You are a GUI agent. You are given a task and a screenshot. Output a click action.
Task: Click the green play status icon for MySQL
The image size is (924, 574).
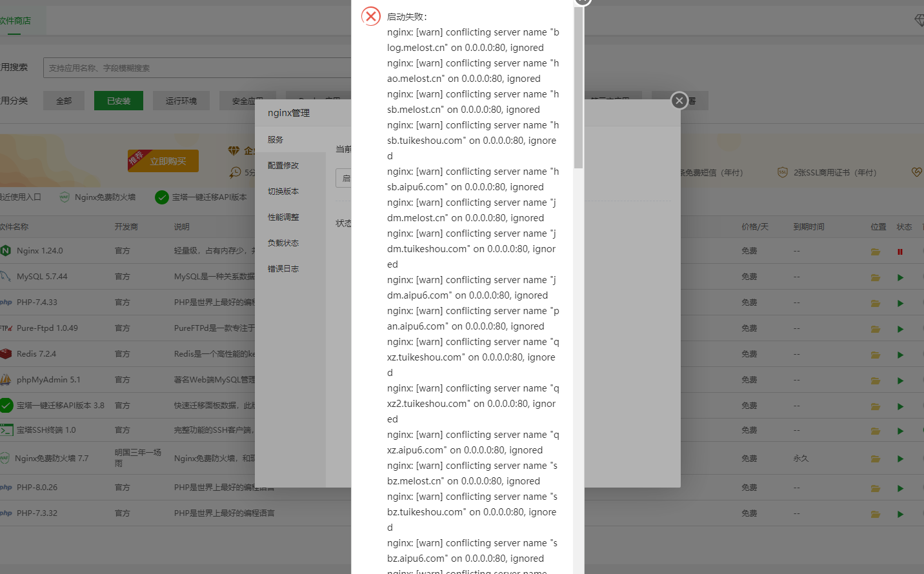point(900,277)
